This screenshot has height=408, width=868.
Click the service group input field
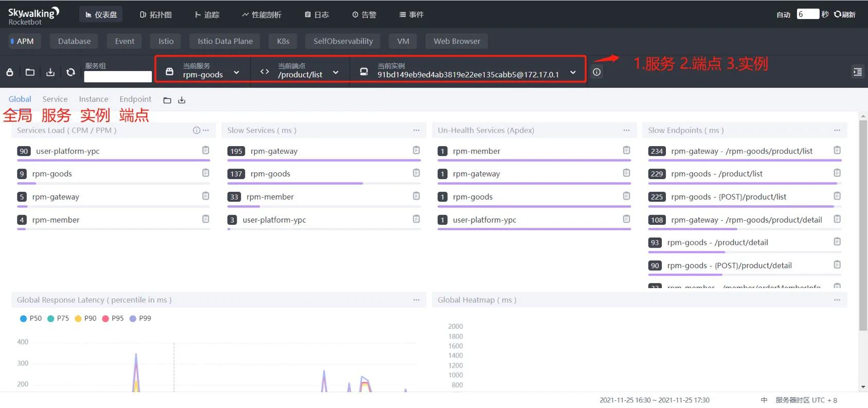pyautogui.click(x=118, y=77)
